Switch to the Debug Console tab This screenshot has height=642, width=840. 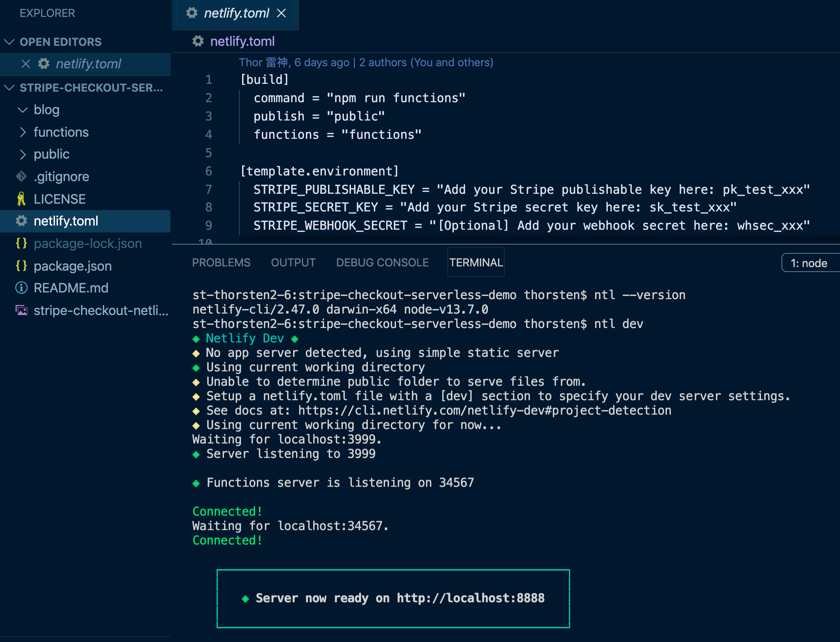click(x=382, y=263)
